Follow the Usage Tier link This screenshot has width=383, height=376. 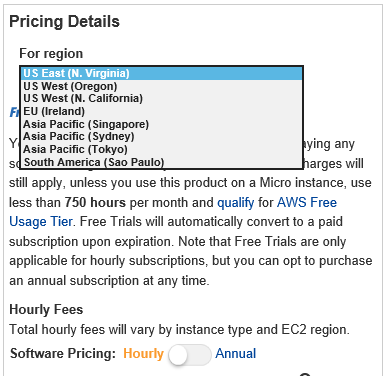pyautogui.click(x=41, y=222)
